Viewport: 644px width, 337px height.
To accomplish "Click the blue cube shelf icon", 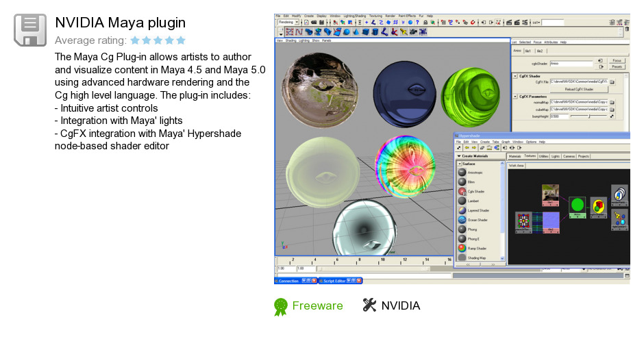I will [x=365, y=32].
